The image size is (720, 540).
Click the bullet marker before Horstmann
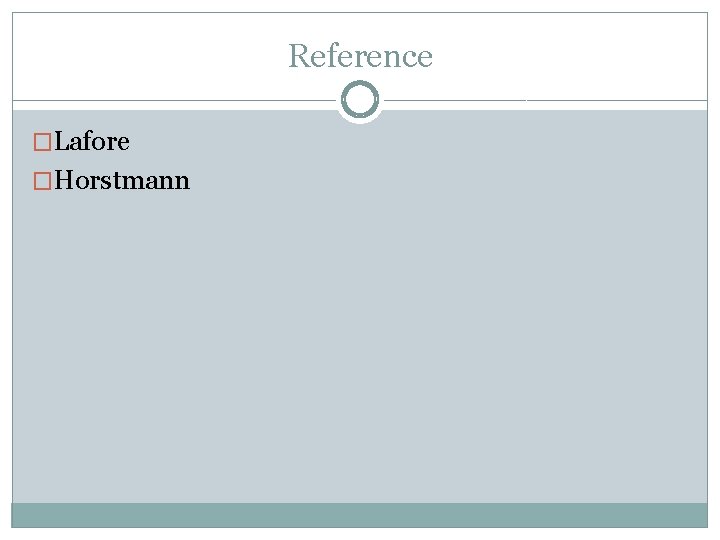pos(43,181)
